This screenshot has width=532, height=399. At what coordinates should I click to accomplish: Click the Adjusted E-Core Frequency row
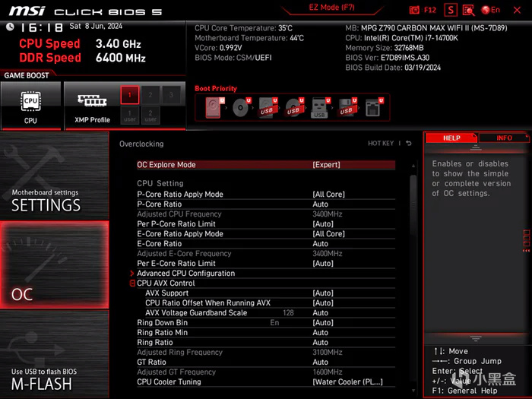coord(266,253)
